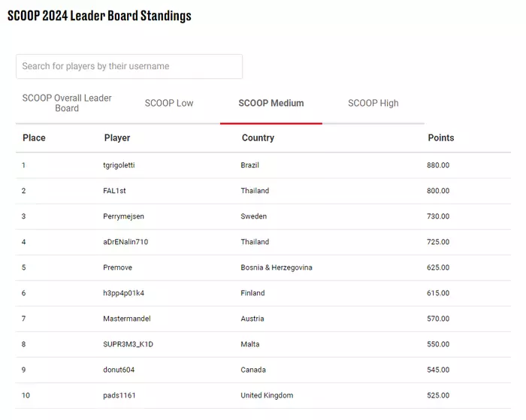Click the Points column header
This screenshot has width=526, height=420.
441,138
